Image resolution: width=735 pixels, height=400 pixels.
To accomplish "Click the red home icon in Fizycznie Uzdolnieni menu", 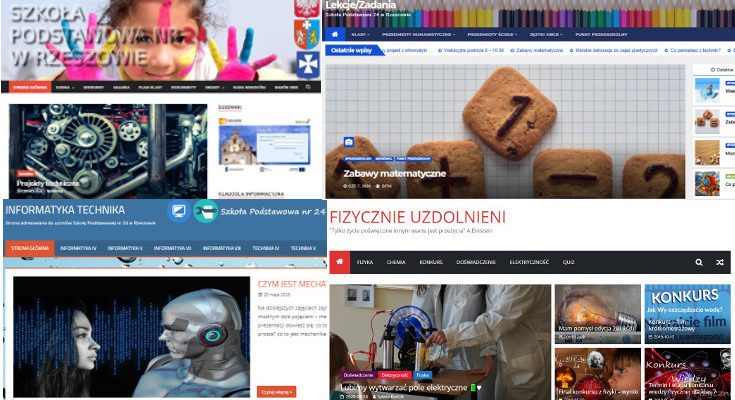I will coord(339,262).
